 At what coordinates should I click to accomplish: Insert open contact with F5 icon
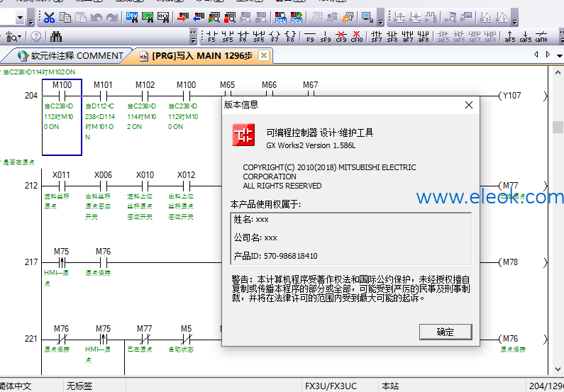click(x=211, y=36)
